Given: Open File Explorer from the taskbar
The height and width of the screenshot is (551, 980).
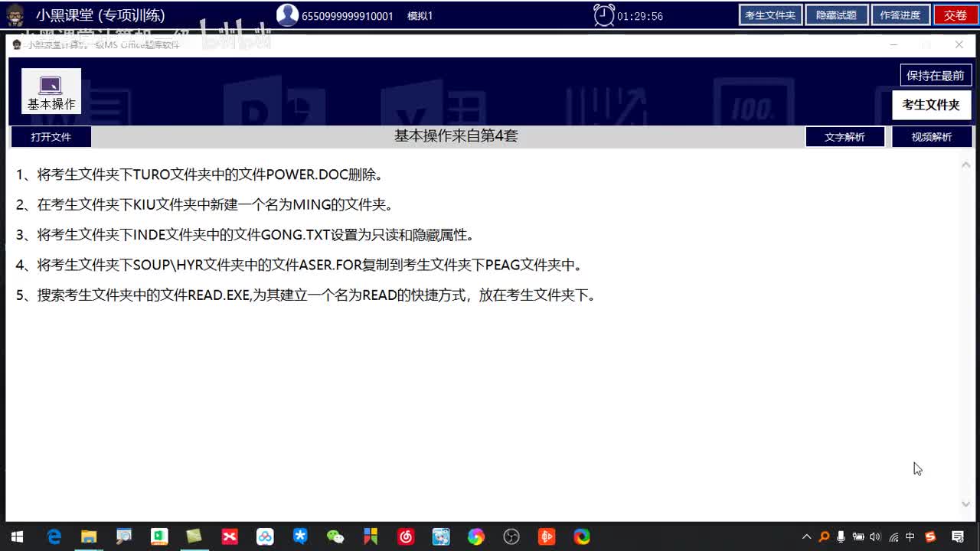Looking at the screenshot, I should click(89, 536).
